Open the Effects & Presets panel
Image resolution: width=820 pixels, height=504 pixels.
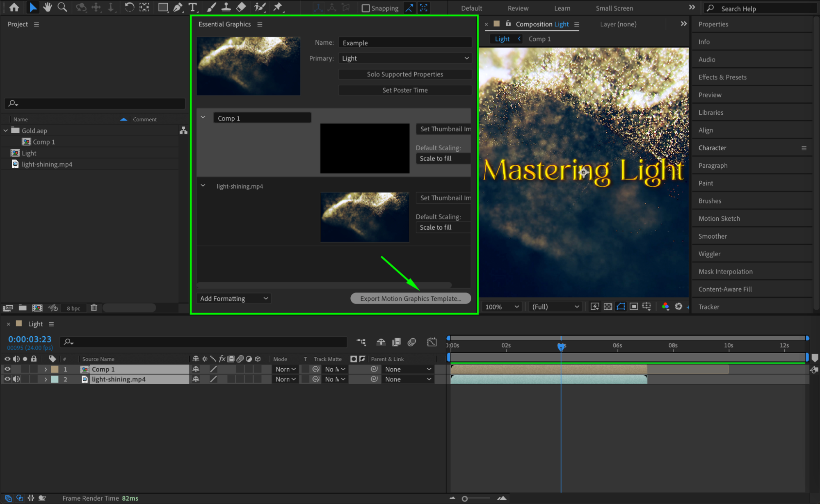[x=722, y=77]
